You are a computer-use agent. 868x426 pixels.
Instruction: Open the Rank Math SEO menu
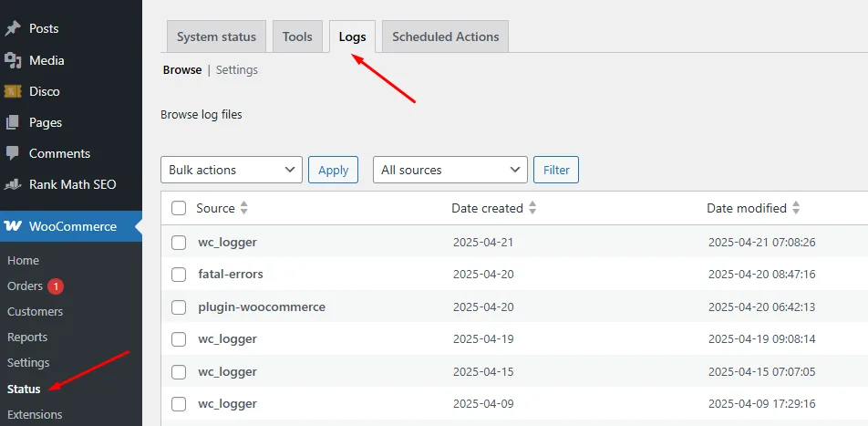pyautogui.click(x=71, y=184)
